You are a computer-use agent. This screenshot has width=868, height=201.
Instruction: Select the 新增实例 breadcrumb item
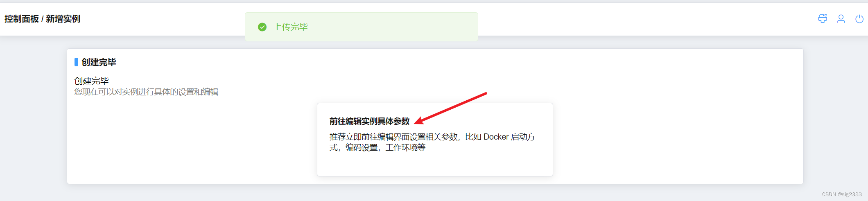(63, 19)
